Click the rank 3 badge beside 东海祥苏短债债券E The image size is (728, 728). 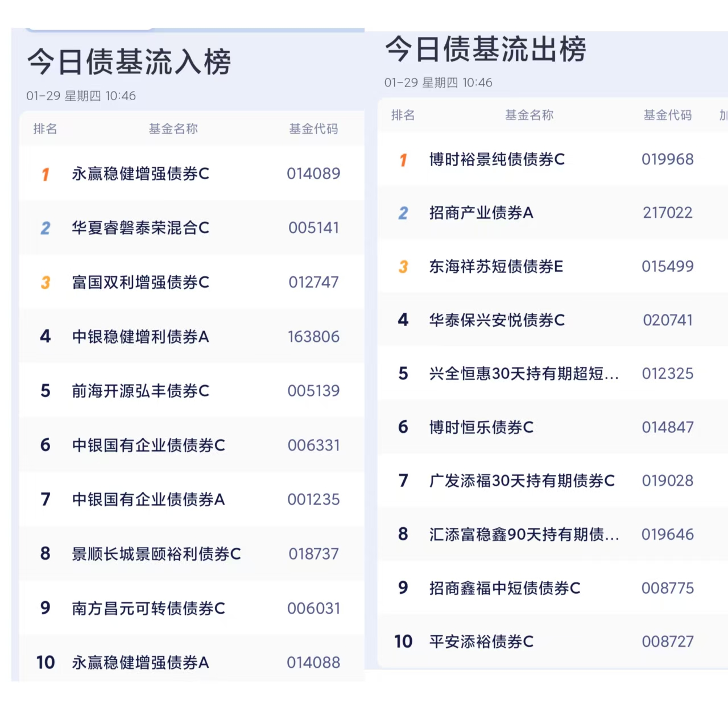pos(403,267)
